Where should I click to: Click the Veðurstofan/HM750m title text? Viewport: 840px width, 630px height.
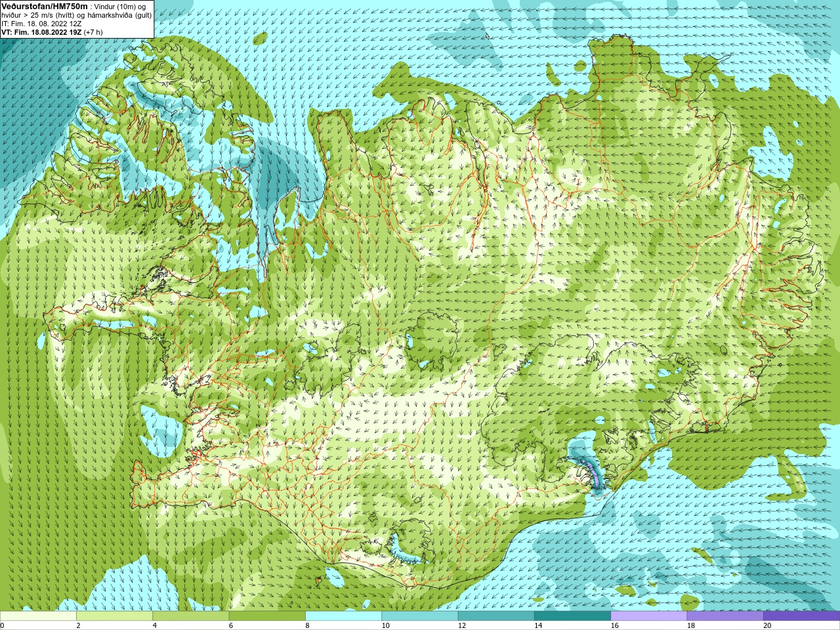coord(45,6)
